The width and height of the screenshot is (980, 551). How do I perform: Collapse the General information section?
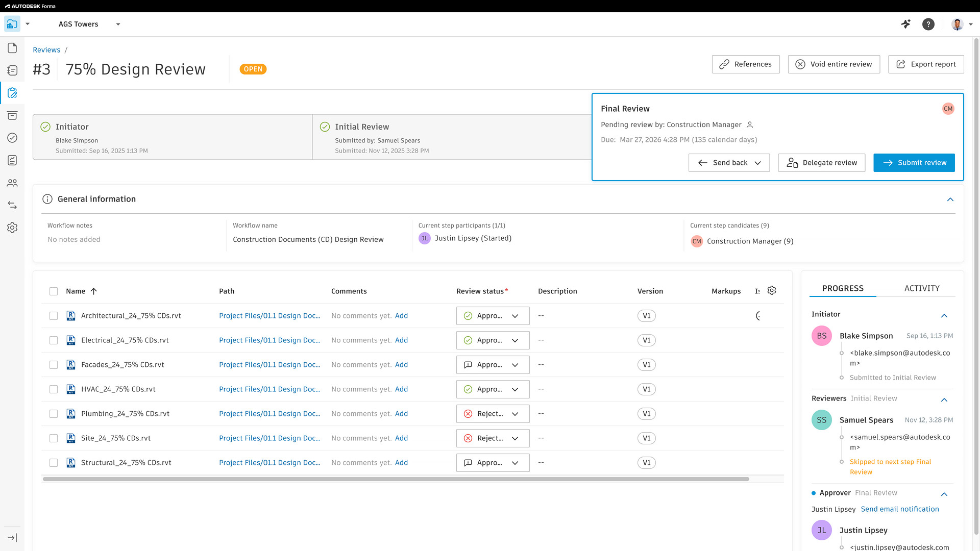pyautogui.click(x=950, y=199)
